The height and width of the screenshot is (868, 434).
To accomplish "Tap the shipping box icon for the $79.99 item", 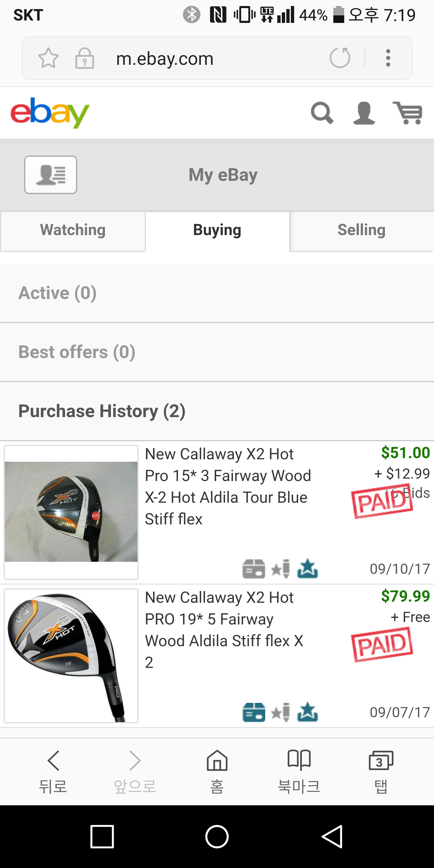I will point(253,712).
